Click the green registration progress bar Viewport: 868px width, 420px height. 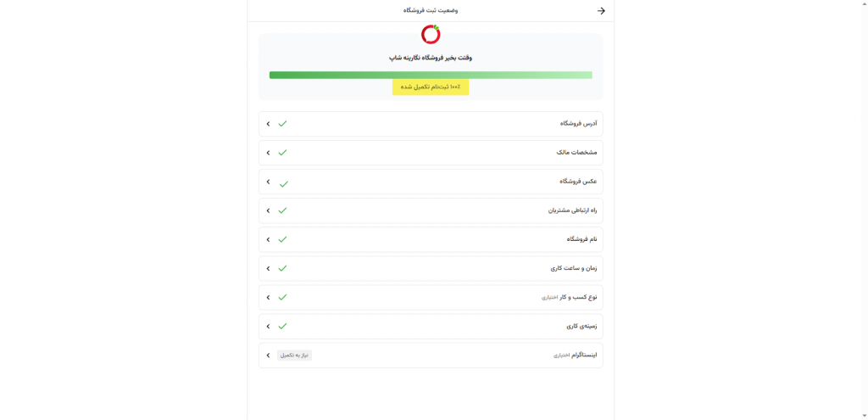[x=431, y=75]
